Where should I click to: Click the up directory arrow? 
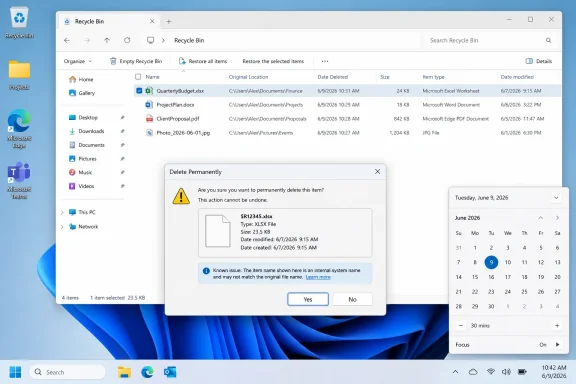(107, 40)
